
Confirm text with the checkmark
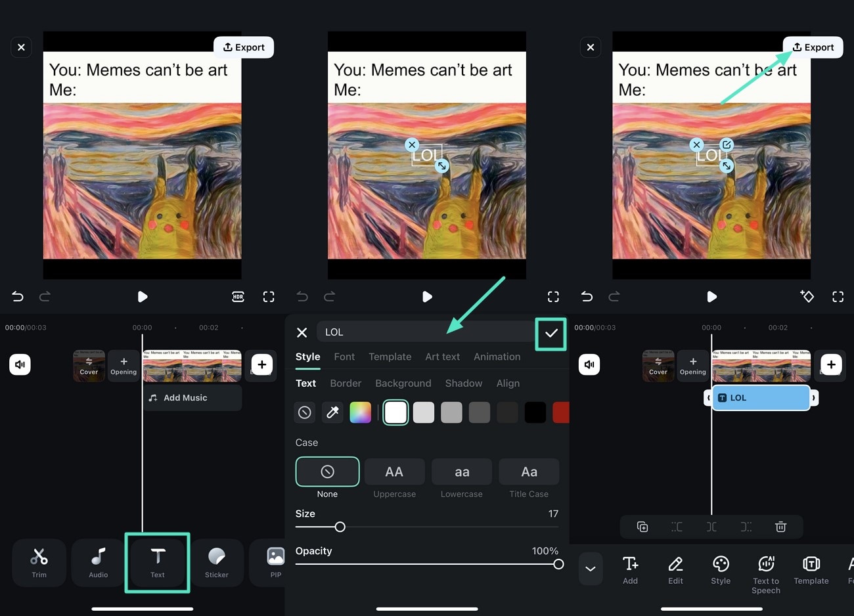tap(551, 333)
